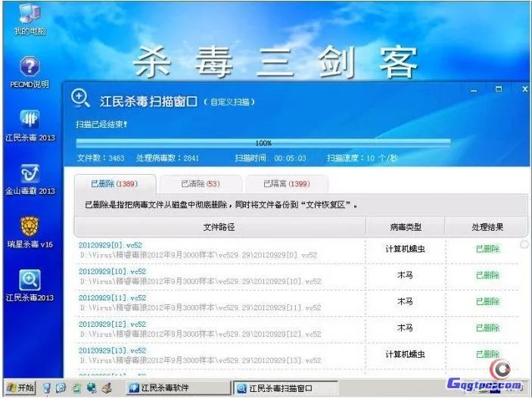Select file 20120929[10].vc52
The image size is (532, 398).
pos(112,272)
